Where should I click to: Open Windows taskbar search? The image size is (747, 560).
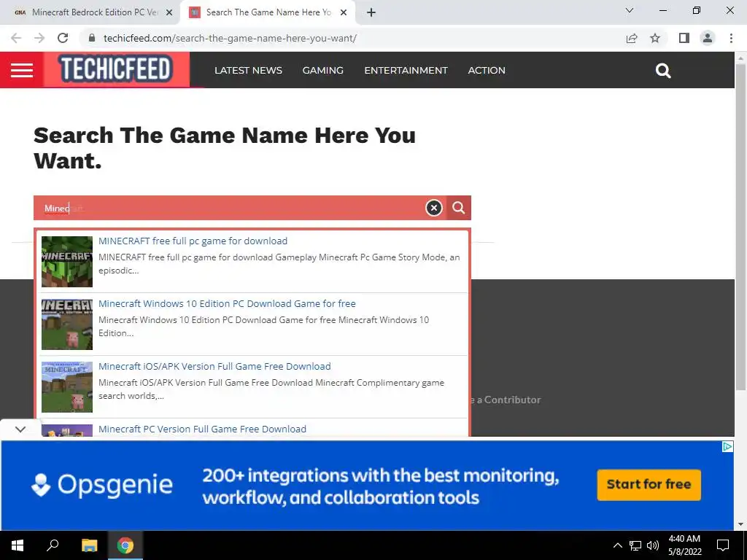[x=53, y=545]
